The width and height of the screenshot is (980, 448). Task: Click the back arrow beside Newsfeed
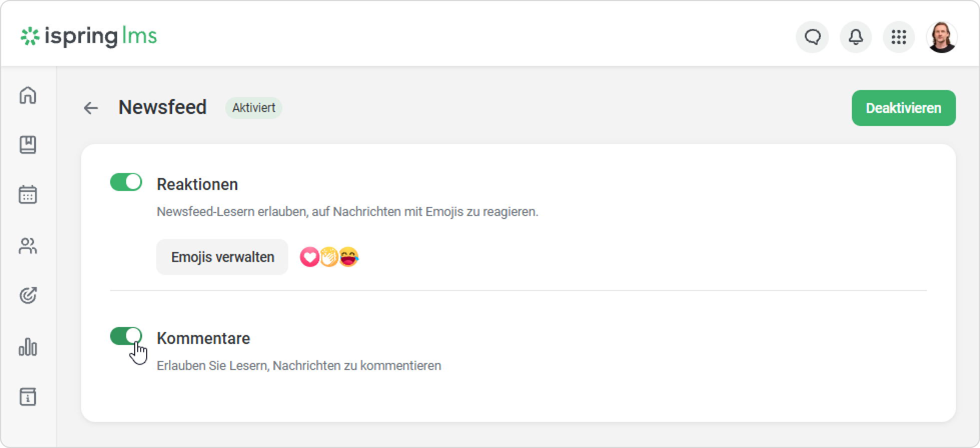tap(91, 108)
